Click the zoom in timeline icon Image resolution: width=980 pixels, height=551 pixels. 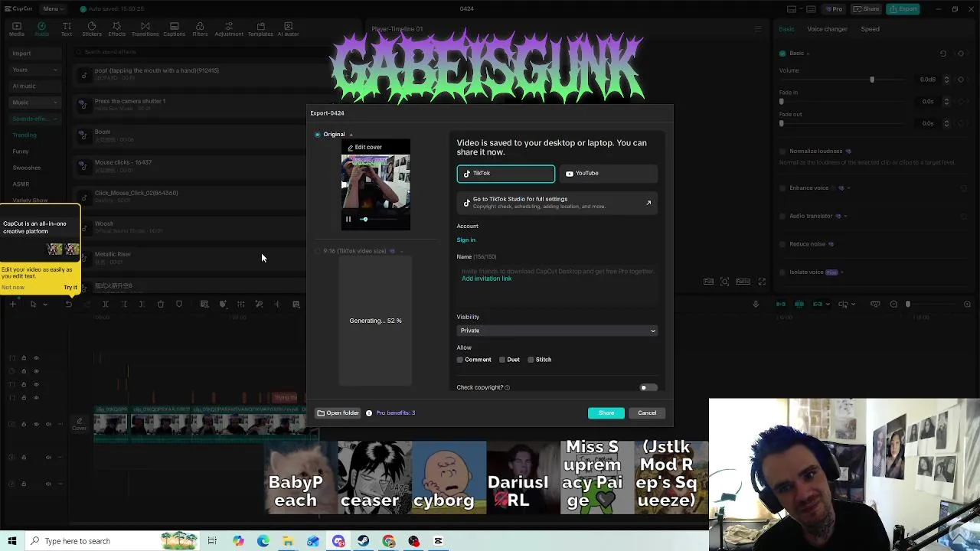pos(967,304)
